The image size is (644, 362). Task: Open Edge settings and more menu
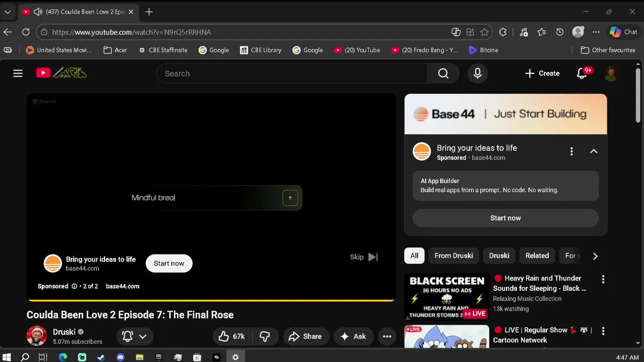click(596, 32)
